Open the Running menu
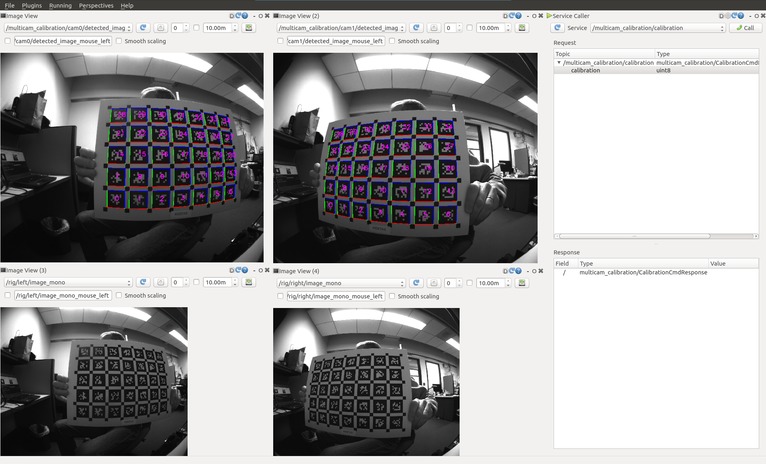Image resolution: width=766 pixels, height=464 pixels. pyautogui.click(x=60, y=5)
